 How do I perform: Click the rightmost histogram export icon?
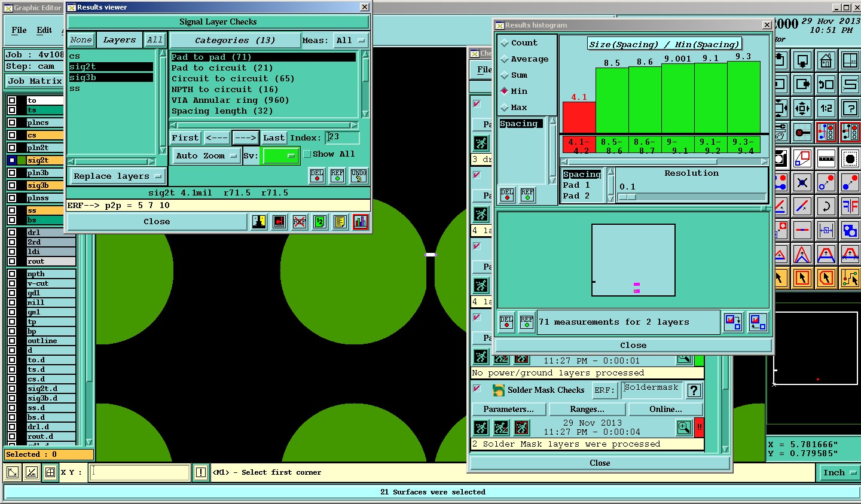click(758, 322)
